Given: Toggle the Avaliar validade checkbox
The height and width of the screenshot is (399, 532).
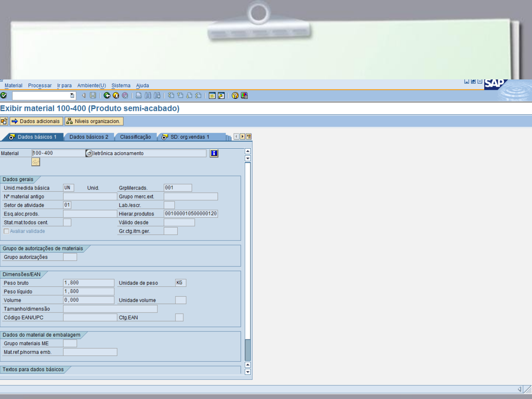Looking at the screenshot, I should (x=6, y=231).
